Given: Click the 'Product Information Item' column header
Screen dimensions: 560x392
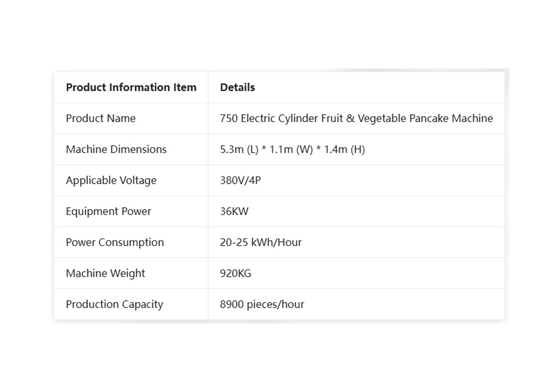Looking at the screenshot, I should [x=131, y=87].
